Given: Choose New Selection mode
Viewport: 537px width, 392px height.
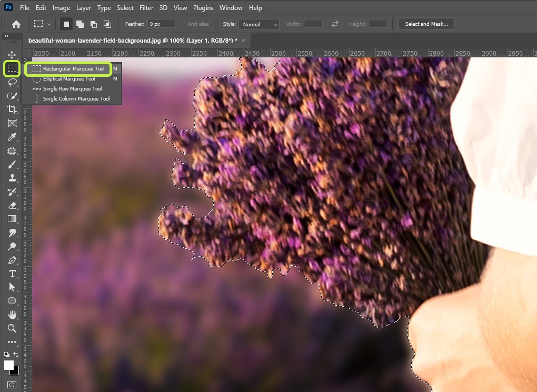Looking at the screenshot, I should pyautogui.click(x=66, y=24).
